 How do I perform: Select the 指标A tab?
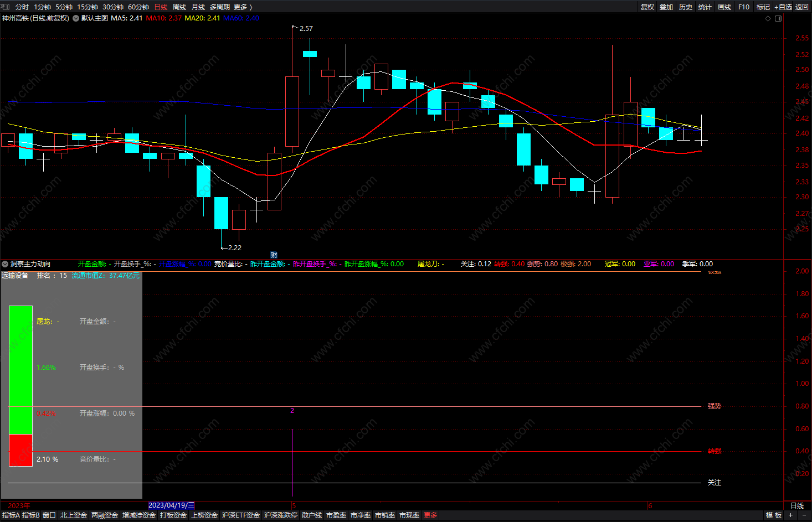coord(11,515)
